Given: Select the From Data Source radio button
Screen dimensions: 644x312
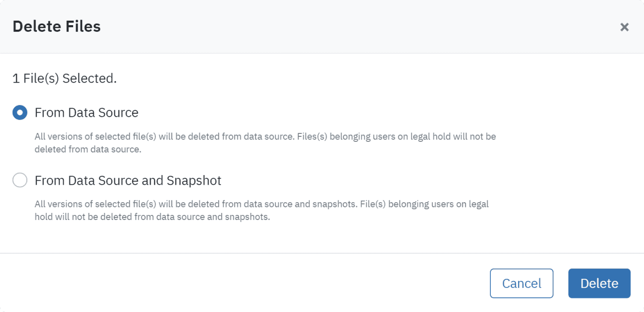Looking at the screenshot, I should [20, 113].
